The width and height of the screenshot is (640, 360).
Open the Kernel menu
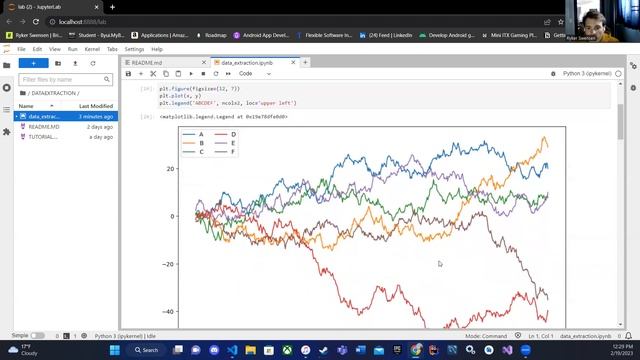tap(92, 49)
